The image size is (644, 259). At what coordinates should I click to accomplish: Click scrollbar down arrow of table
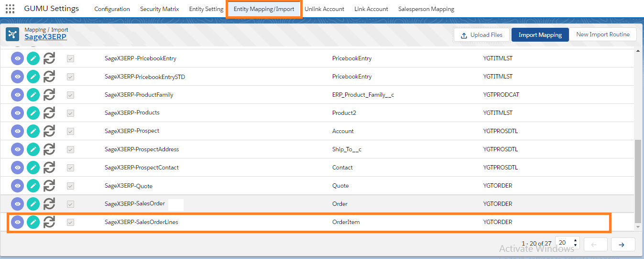coord(638,226)
